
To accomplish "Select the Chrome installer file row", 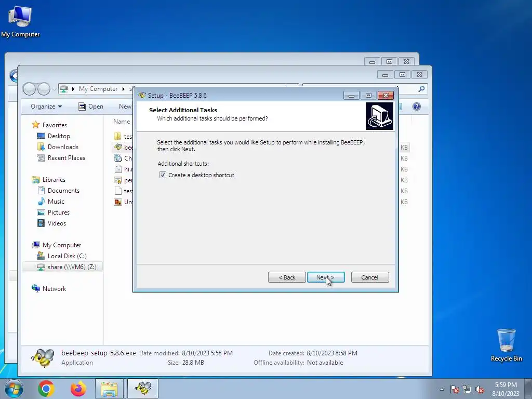I will coord(123,158).
